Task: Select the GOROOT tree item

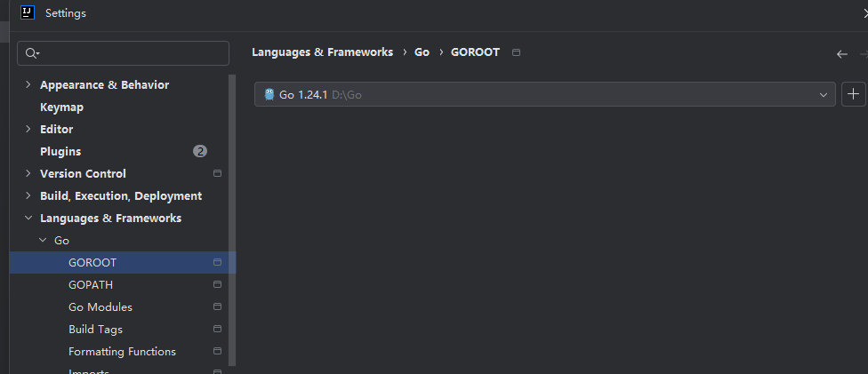Action: pyautogui.click(x=92, y=262)
